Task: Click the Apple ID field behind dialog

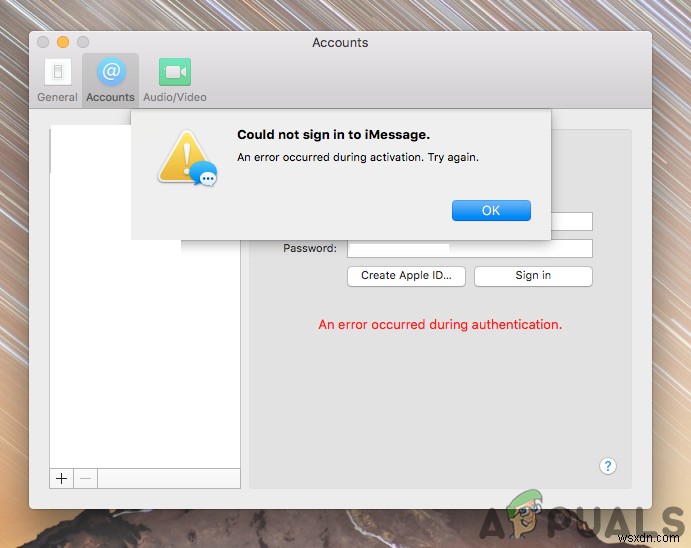Action: 572,221
